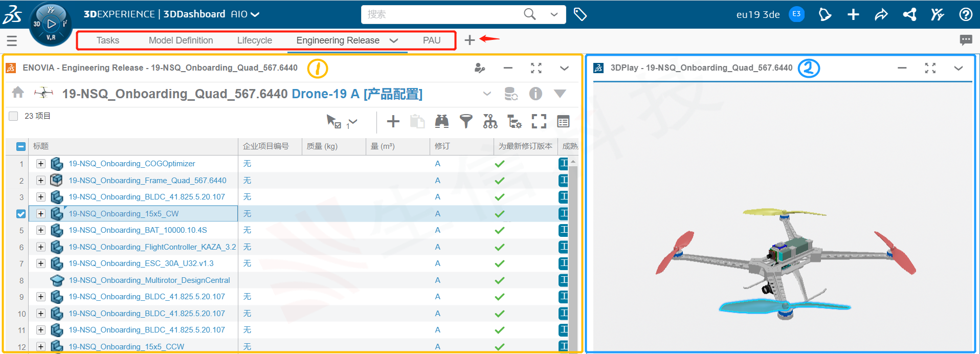Screen dimensions: 980x354
Task: Toggle the header row minus checkbox
Action: click(21, 146)
